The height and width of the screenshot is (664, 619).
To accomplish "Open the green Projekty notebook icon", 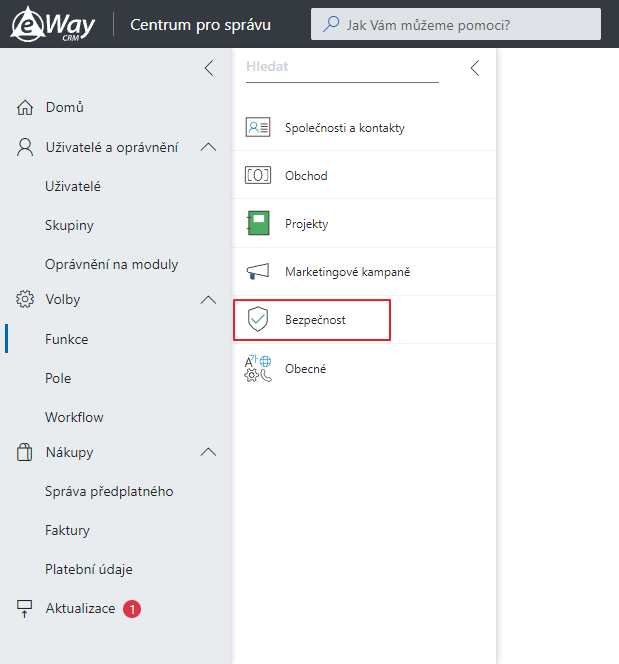I will tap(258, 223).
